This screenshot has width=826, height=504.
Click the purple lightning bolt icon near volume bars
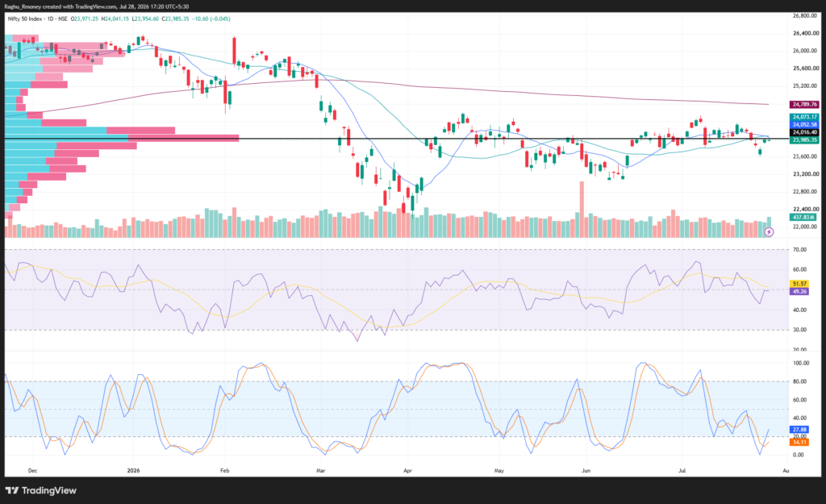(x=769, y=231)
